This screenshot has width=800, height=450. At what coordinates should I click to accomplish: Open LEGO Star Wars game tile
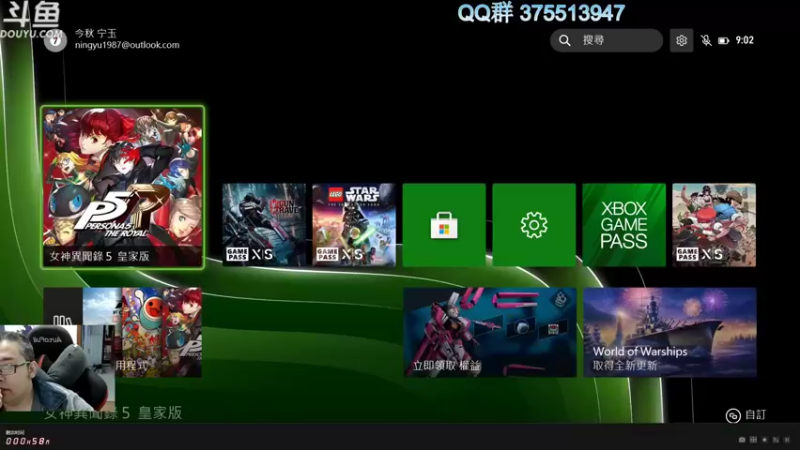pyautogui.click(x=354, y=224)
